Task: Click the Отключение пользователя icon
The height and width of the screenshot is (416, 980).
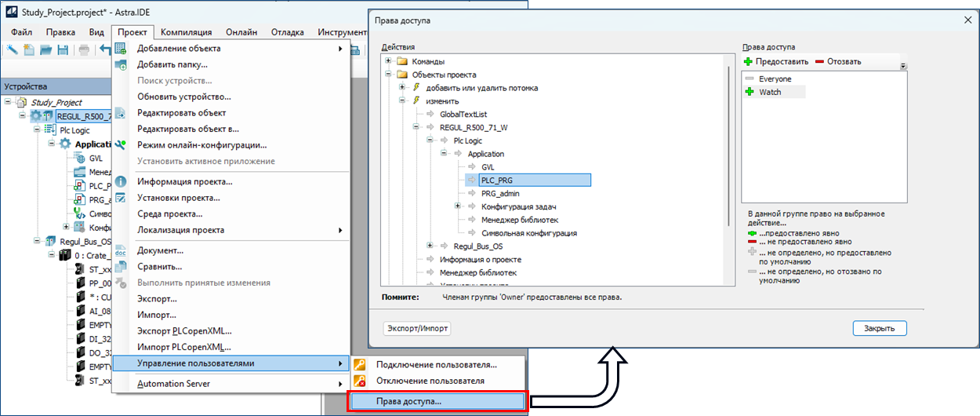Action: (x=360, y=381)
